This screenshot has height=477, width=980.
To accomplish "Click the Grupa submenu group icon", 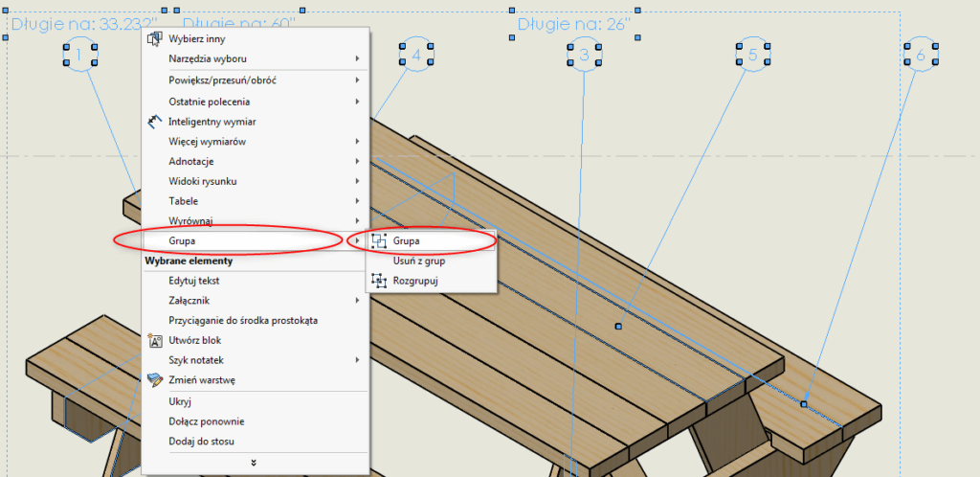I will point(379,240).
